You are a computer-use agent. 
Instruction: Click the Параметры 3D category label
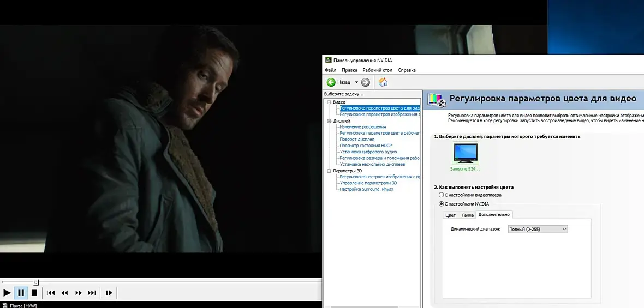(348, 171)
